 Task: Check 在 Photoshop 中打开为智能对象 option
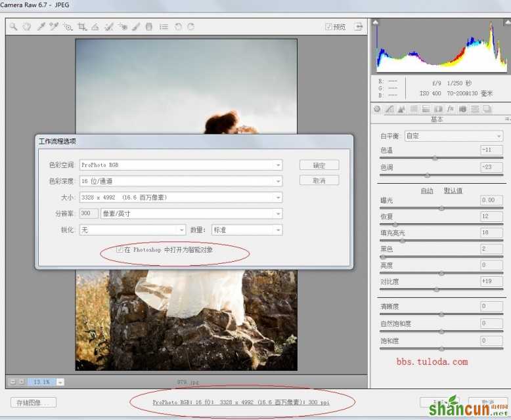(120, 250)
